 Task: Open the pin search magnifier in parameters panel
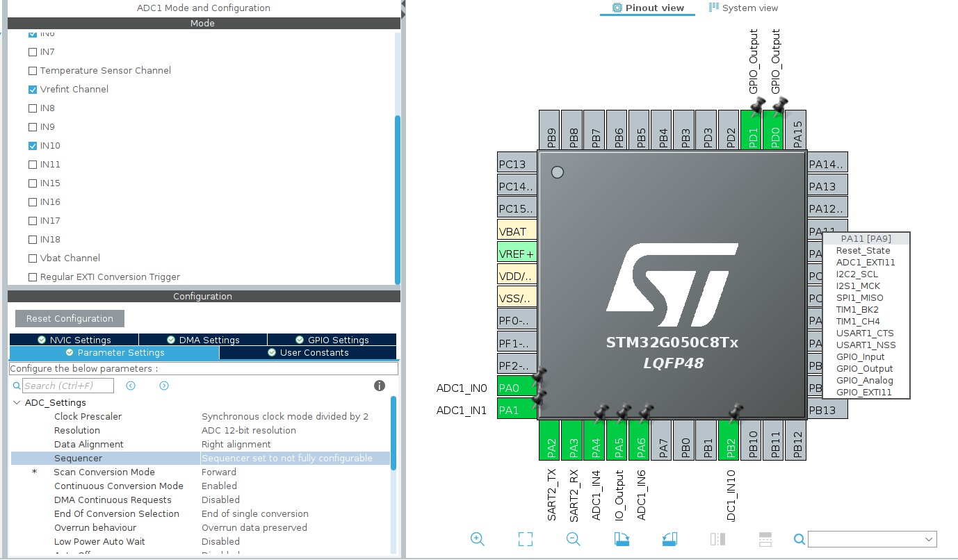pyautogui.click(x=15, y=386)
